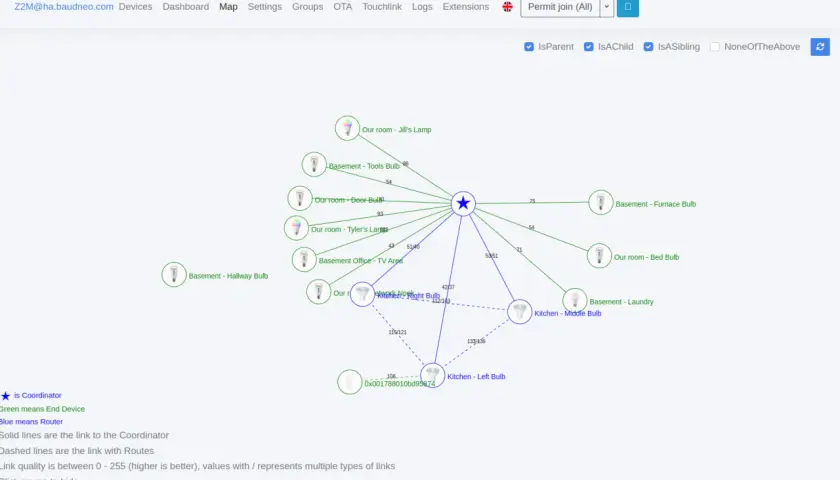Click Permit join (All) button
This screenshot has height=480, width=840.
pos(560,8)
